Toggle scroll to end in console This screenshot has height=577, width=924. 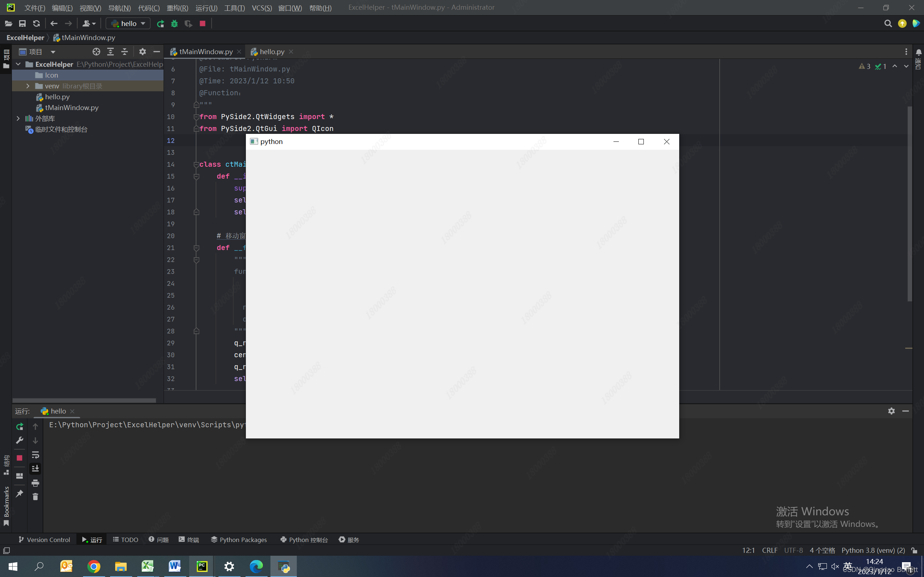(x=35, y=469)
